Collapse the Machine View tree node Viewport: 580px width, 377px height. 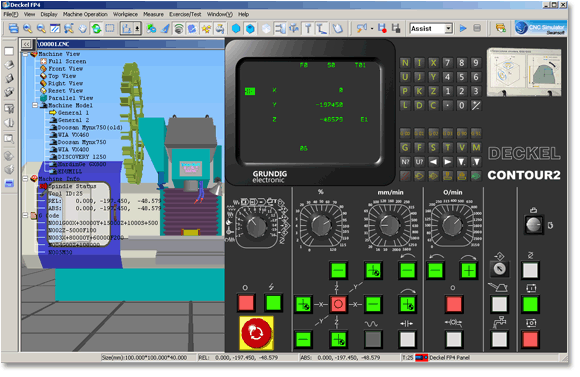(25, 54)
